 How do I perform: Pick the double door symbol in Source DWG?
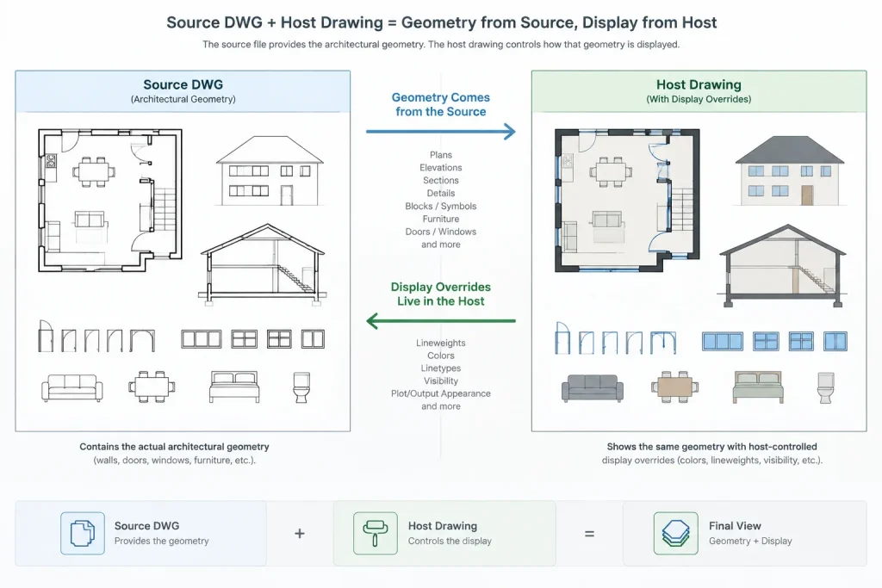(142, 341)
